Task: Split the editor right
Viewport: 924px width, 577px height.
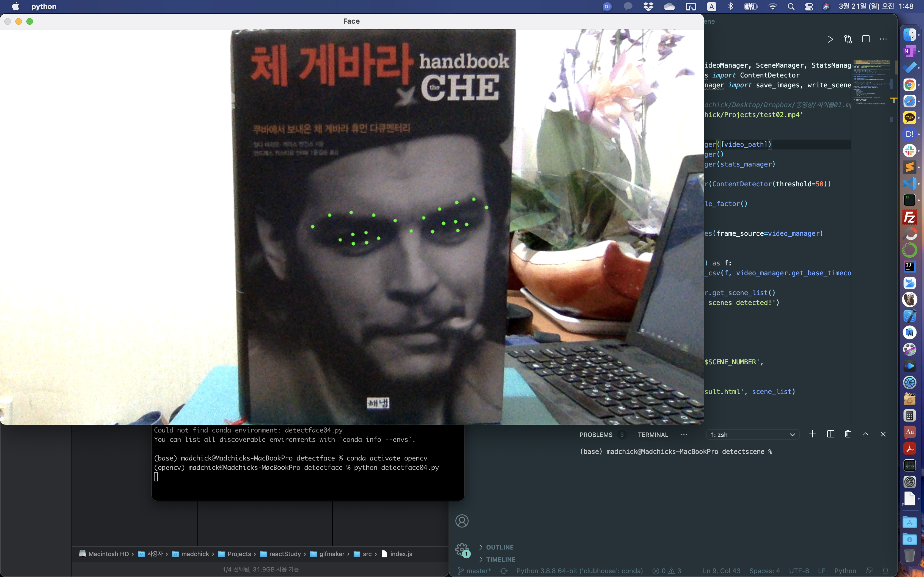Action: [866, 39]
